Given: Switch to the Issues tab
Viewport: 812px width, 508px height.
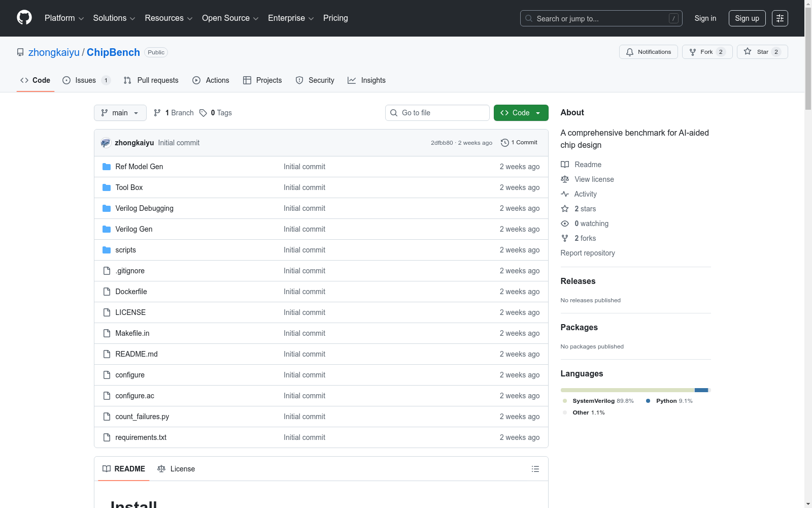Looking at the screenshot, I should 86,80.
